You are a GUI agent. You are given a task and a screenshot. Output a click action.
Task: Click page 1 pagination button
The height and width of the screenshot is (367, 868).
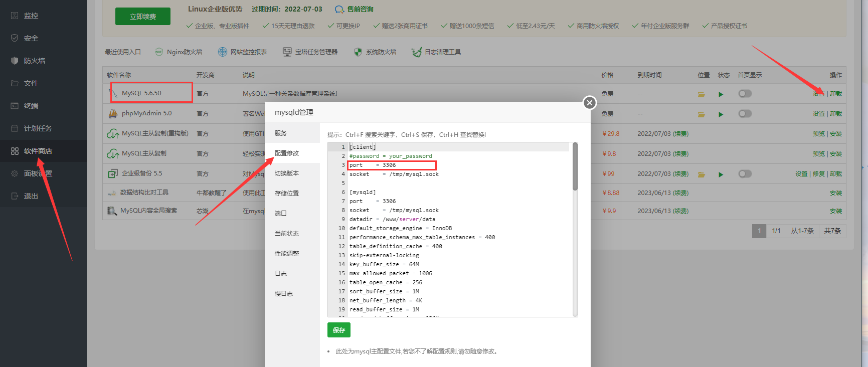(x=759, y=231)
